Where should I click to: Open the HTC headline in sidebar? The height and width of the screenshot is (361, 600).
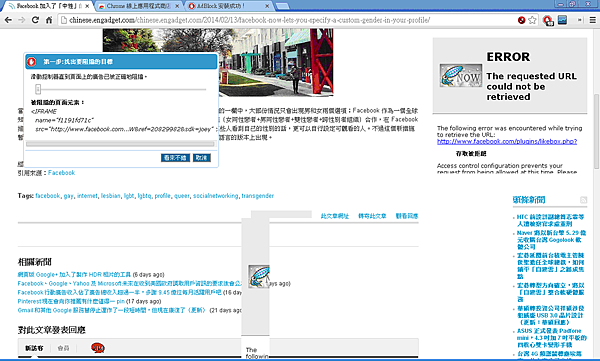[x=550, y=220]
